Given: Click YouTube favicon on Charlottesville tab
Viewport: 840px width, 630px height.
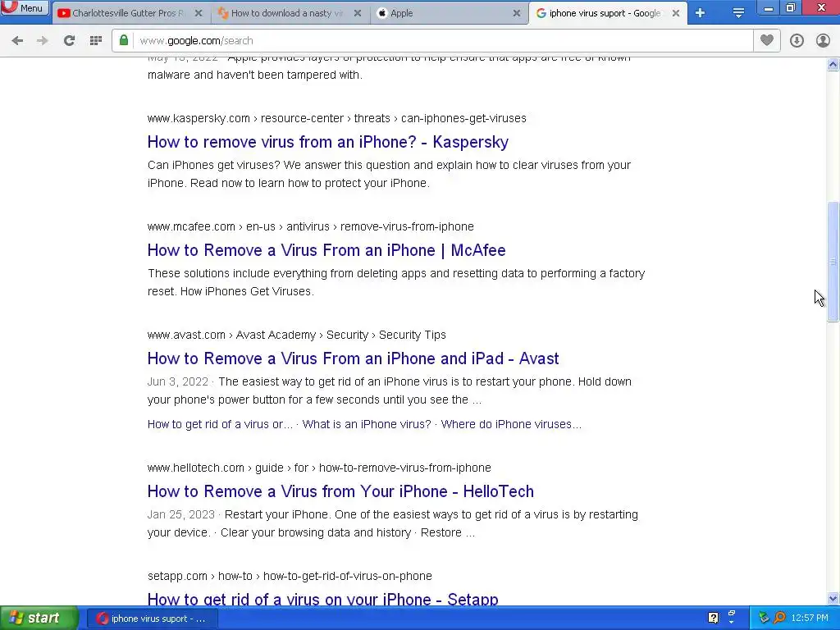Looking at the screenshot, I should 64,13.
